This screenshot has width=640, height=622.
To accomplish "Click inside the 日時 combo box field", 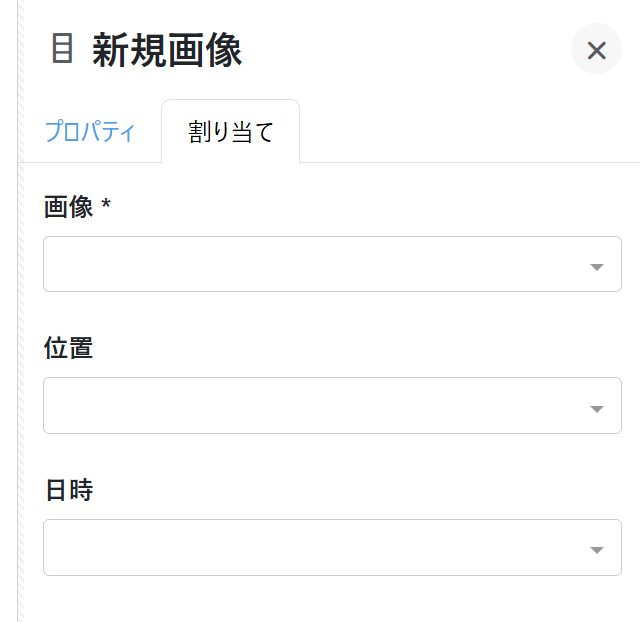I will click(x=310, y=547).
